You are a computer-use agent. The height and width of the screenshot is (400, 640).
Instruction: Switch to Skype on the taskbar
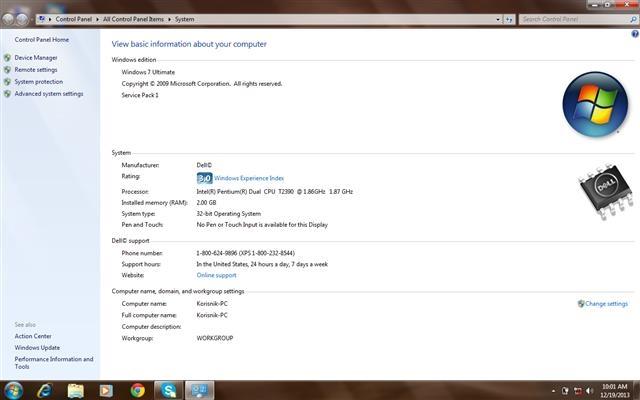[169, 391]
